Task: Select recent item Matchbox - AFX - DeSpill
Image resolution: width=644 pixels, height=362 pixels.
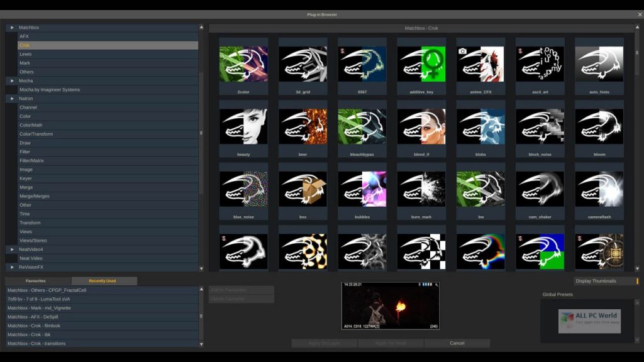Action: [102, 317]
